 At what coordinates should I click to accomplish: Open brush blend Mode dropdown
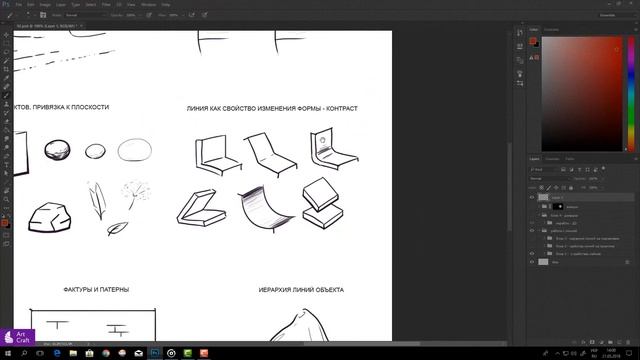tap(85, 15)
